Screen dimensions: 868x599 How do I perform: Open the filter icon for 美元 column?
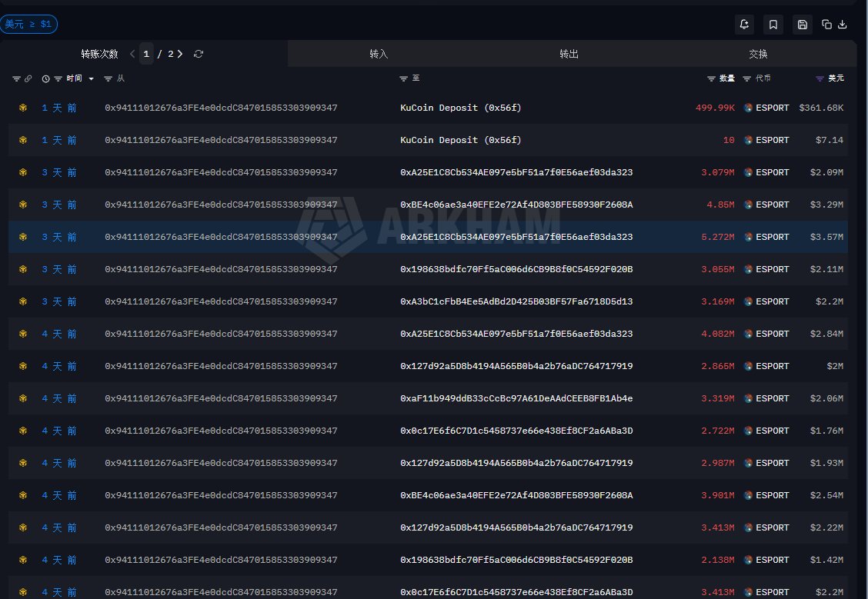click(x=820, y=78)
